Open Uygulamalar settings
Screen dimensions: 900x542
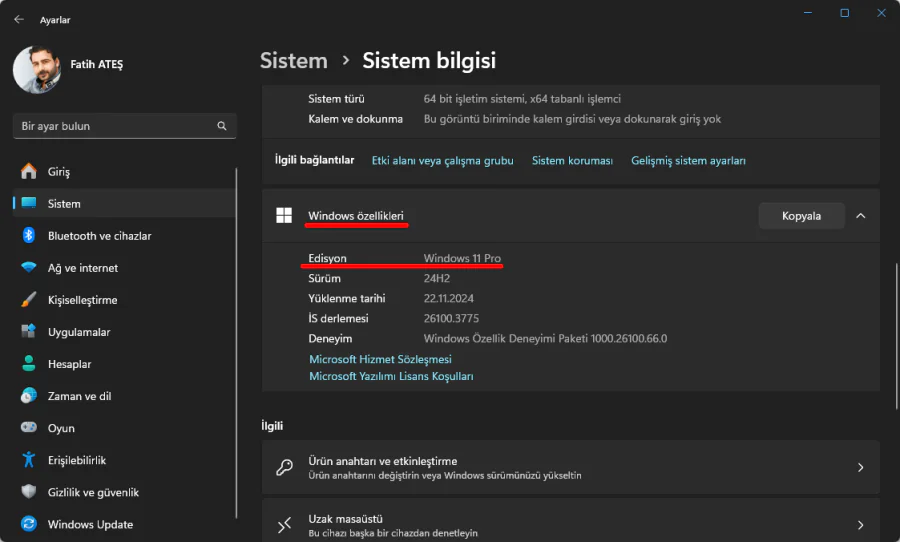coord(123,332)
